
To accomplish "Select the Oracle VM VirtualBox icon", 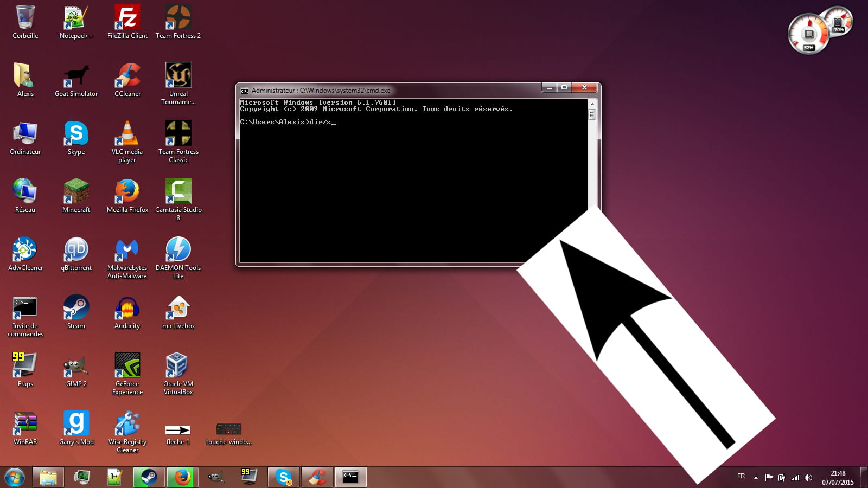I will (x=178, y=366).
